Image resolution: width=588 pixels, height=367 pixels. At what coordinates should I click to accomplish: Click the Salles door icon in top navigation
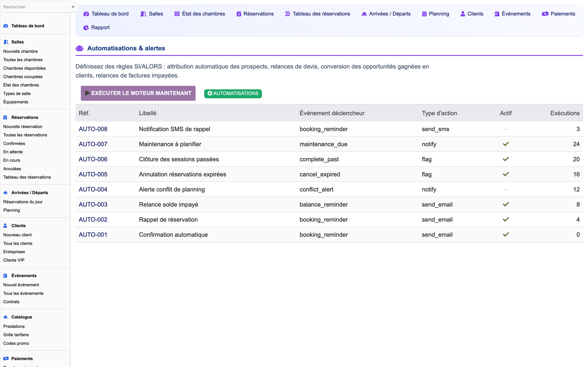point(143,14)
